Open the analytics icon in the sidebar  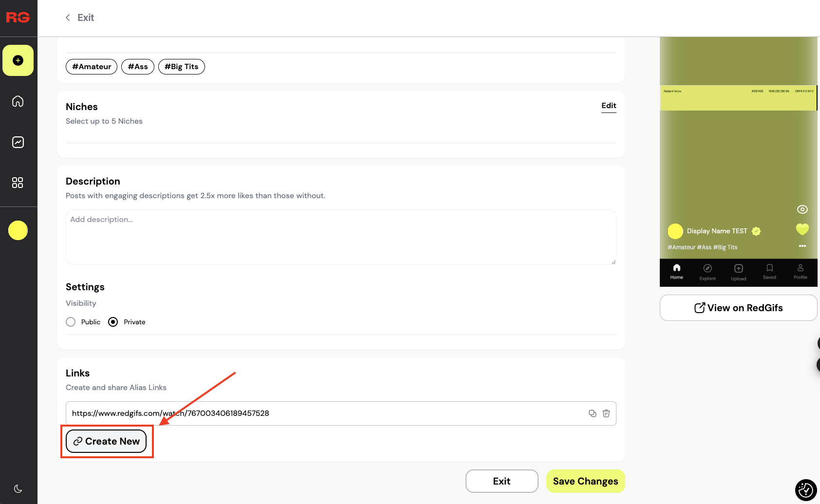(18, 142)
